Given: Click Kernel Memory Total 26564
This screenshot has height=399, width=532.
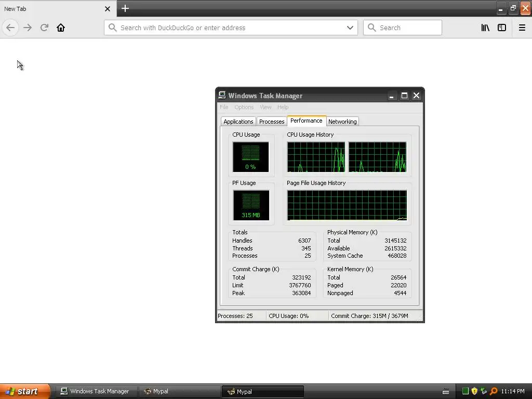Looking at the screenshot, I should coord(398,277).
